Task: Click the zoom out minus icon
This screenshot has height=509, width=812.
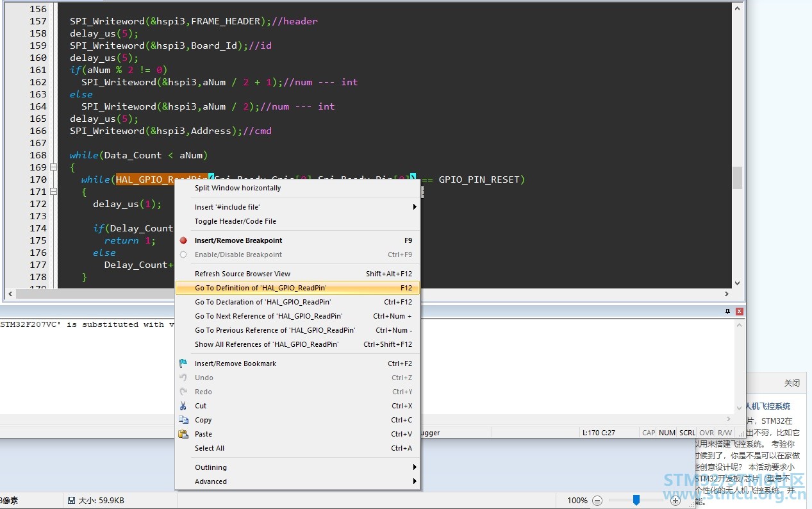Action: [x=597, y=500]
